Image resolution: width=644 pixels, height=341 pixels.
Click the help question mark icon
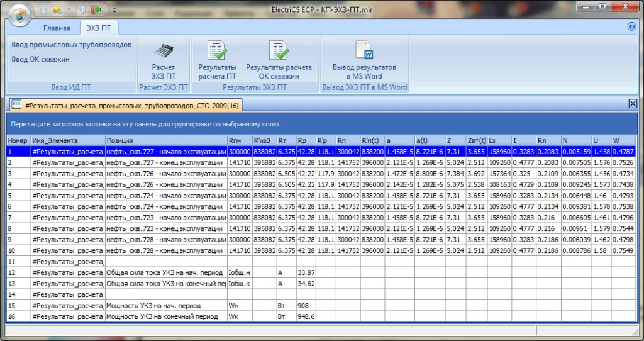pyautogui.click(x=631, y=27)
